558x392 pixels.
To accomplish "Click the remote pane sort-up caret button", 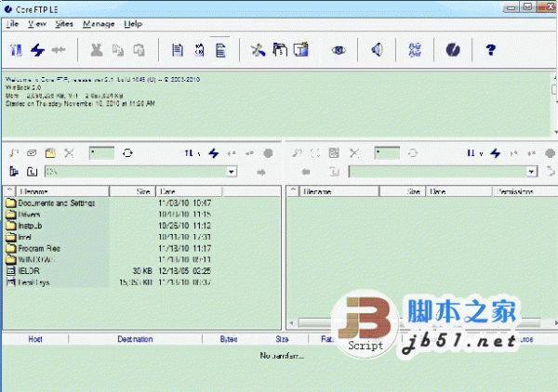I will click(x=293, y=190).
